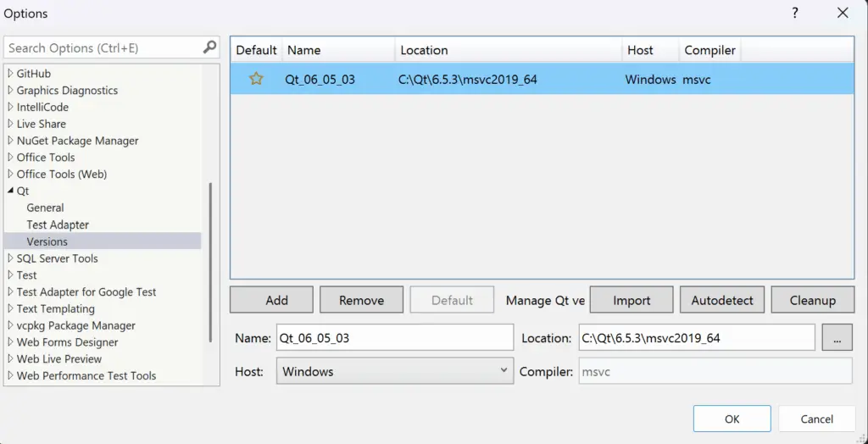Confirm with the OK button
Image resolution: width=868 pixels, height=444 pixels.
pos(732,419)
